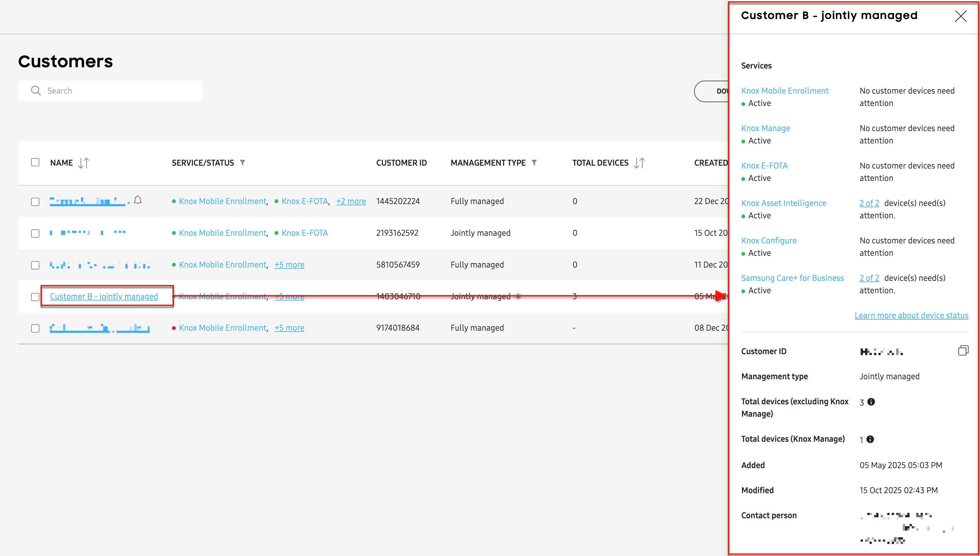Click the customer Search field
Image resolution: width=980 pixels, height=556 pixels.
pyautogui.click(x=115, y=91)
